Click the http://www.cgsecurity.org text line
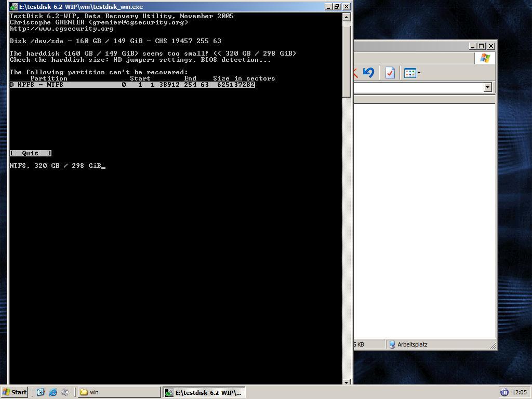 (61, 29)
